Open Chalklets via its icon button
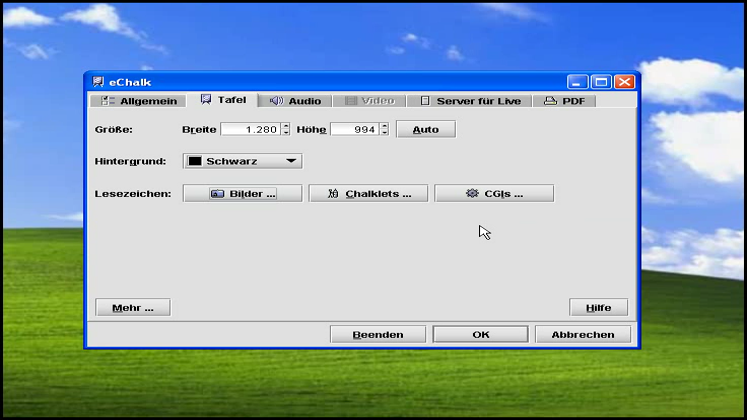Viewport: 747px width, 420px height. pos(333,194)
